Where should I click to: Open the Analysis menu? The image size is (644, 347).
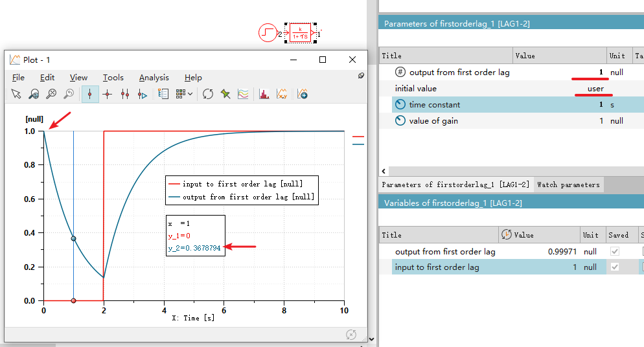154,78
